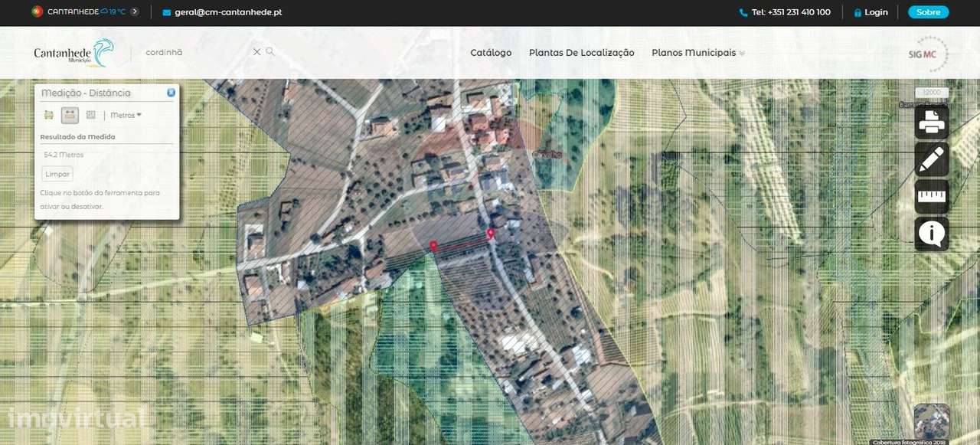Click the Limpar button
This screenshot has height=445, width=980.
pyautogui.click(x=57, y=174)
